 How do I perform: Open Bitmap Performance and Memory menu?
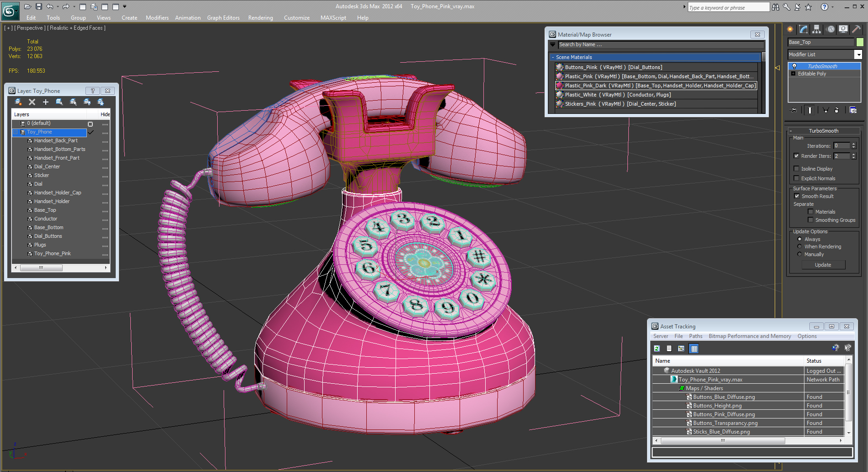point(750,336)
